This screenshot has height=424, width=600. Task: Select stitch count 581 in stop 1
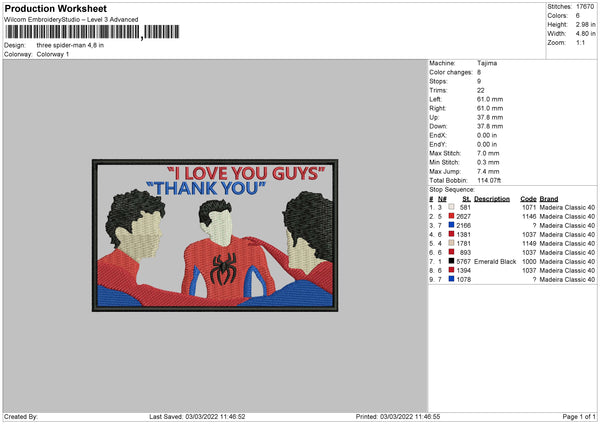(465, 207)
